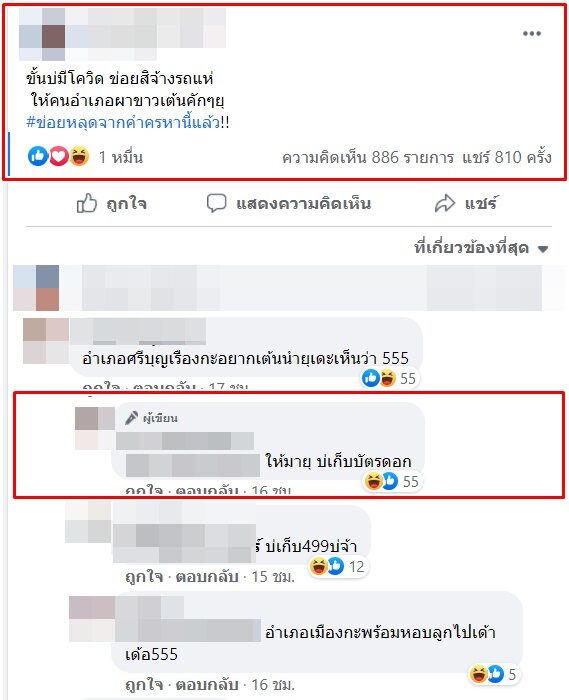View reactions on the 499 comment
Screen dimensions: 569x700
tap(338, 567)
